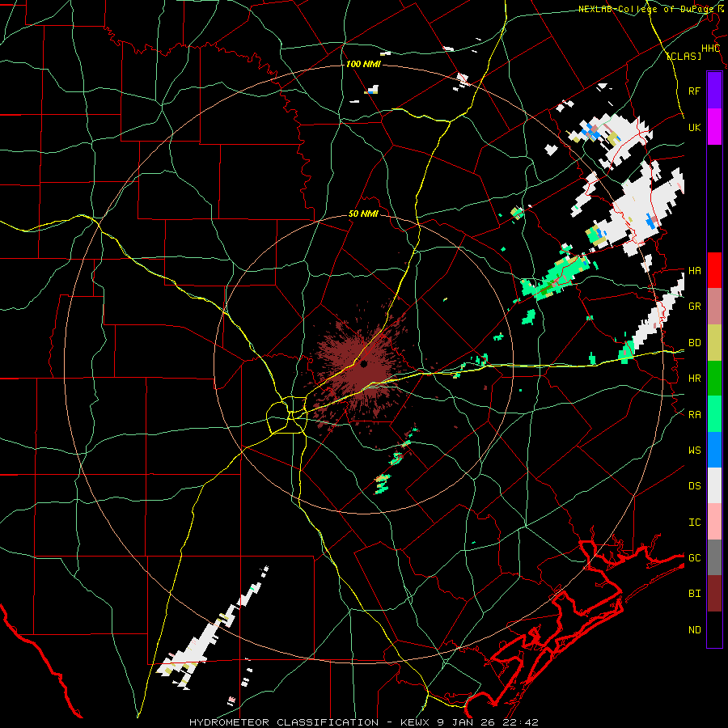Click the 50 NMI range ring label
This screenshot has height=728, width=728.
pyautogui.click(x=363, y=214)
